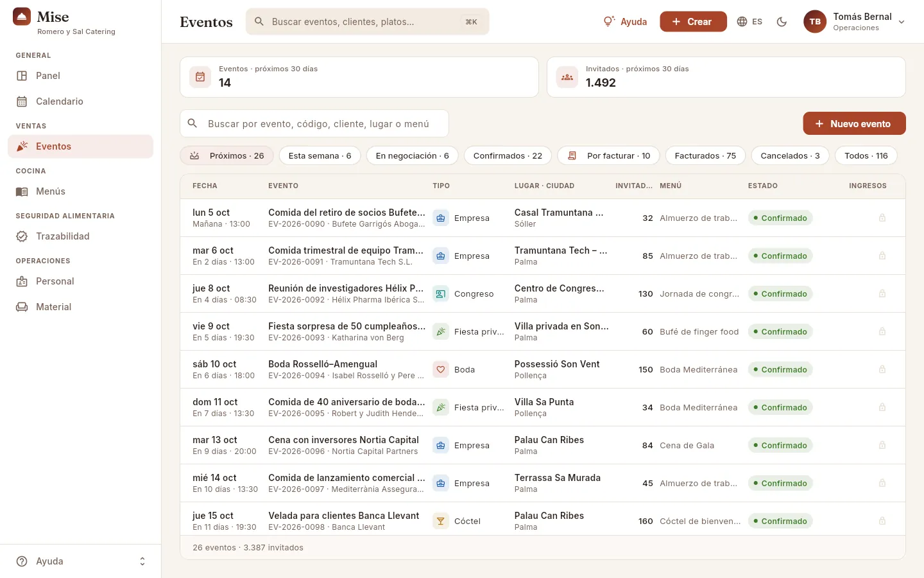Focus the event search input field

tap(314, 123)
